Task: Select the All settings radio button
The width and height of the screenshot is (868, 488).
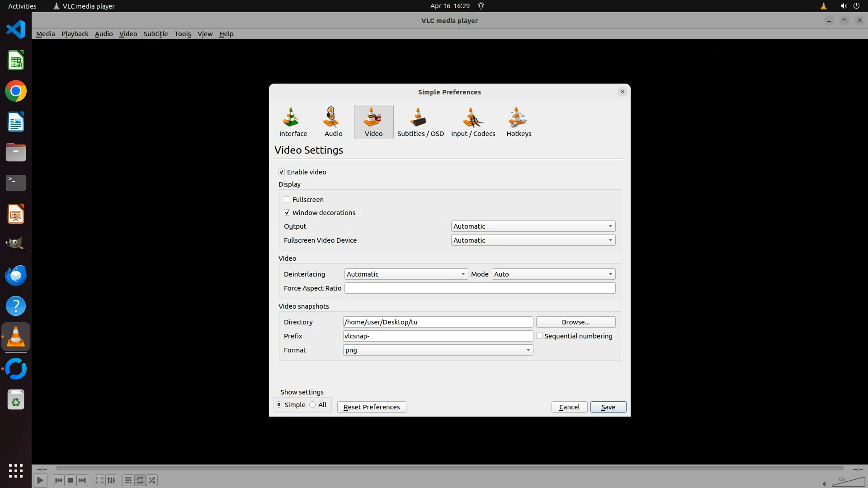Action: (313, 405)
